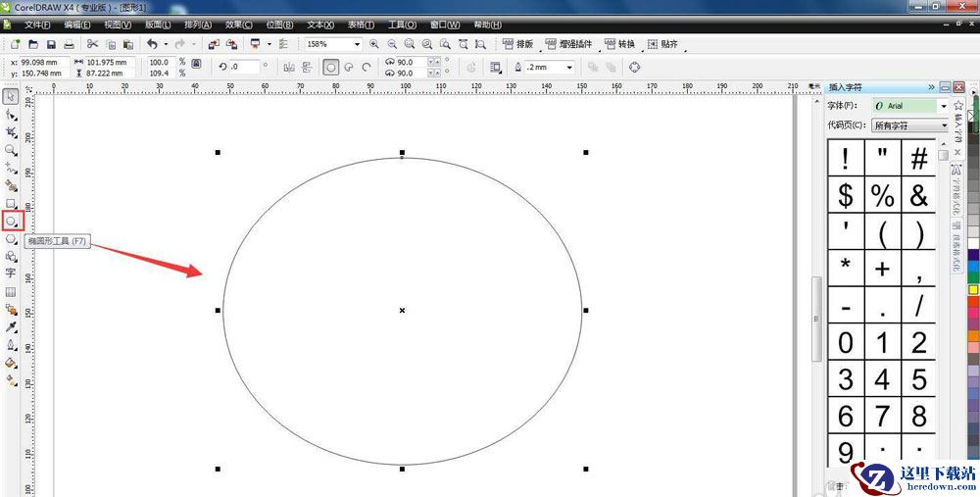Select the Ellipse tool highlighted in the toolbox

(12, 221)
